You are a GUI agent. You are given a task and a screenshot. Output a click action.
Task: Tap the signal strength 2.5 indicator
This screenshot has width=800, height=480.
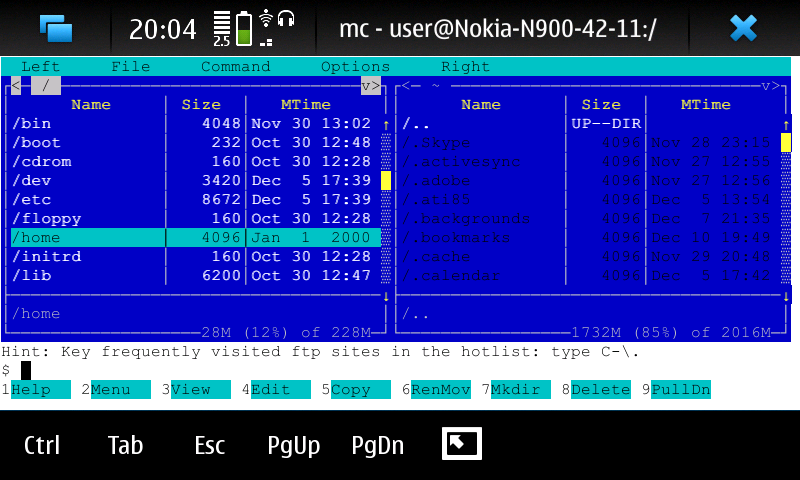(x=222, y=29)
